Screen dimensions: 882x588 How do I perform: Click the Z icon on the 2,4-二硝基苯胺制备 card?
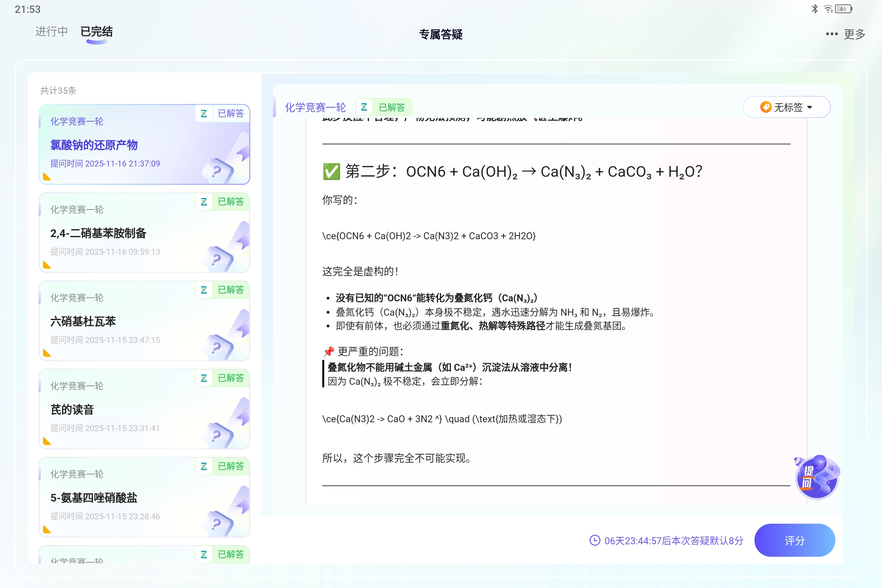[x=204, y=202]
